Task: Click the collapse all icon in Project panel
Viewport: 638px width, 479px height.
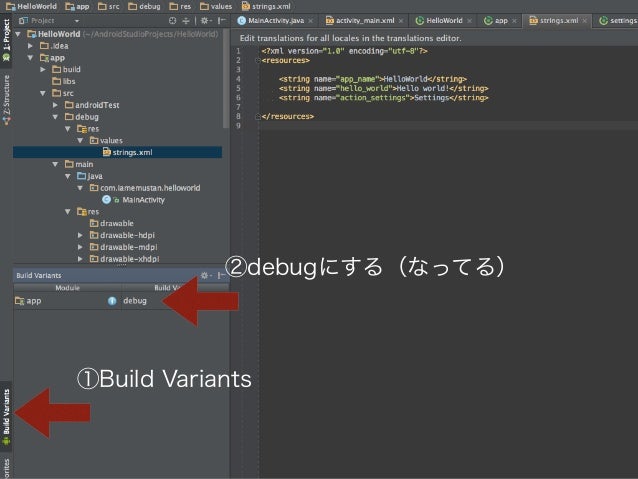Action: (186, 21)
